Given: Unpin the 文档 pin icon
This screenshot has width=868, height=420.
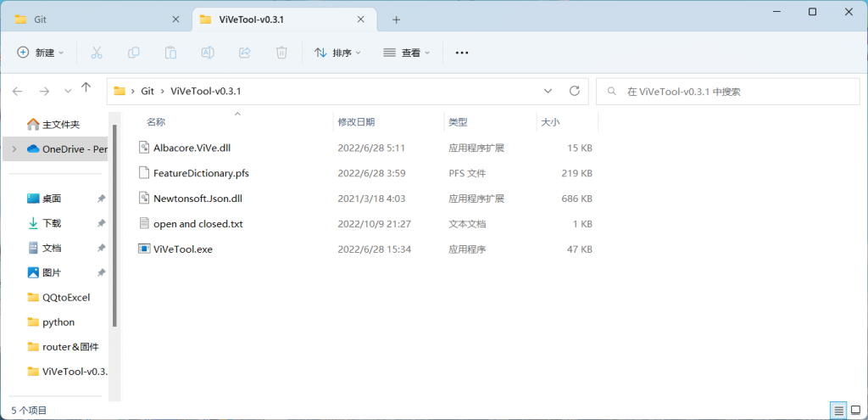Looking at the screenshot, I should tap(102, 249).
